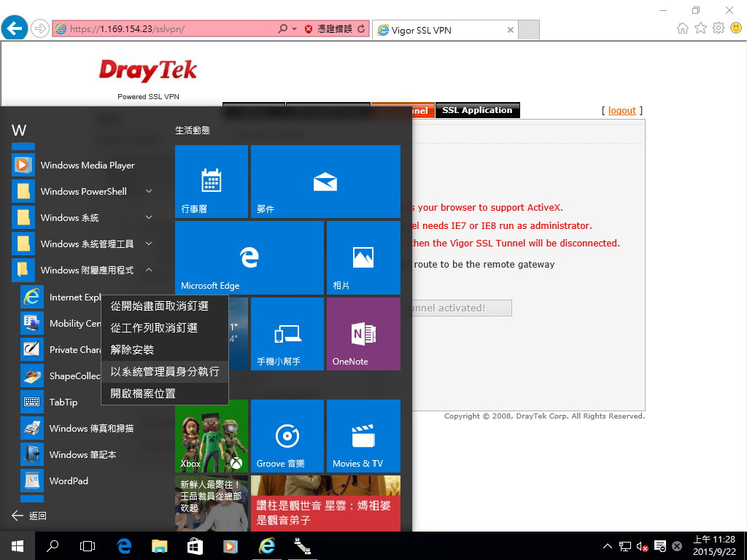Open news tile about 王品裁員
747x560 pixels.
pos(212,503)
